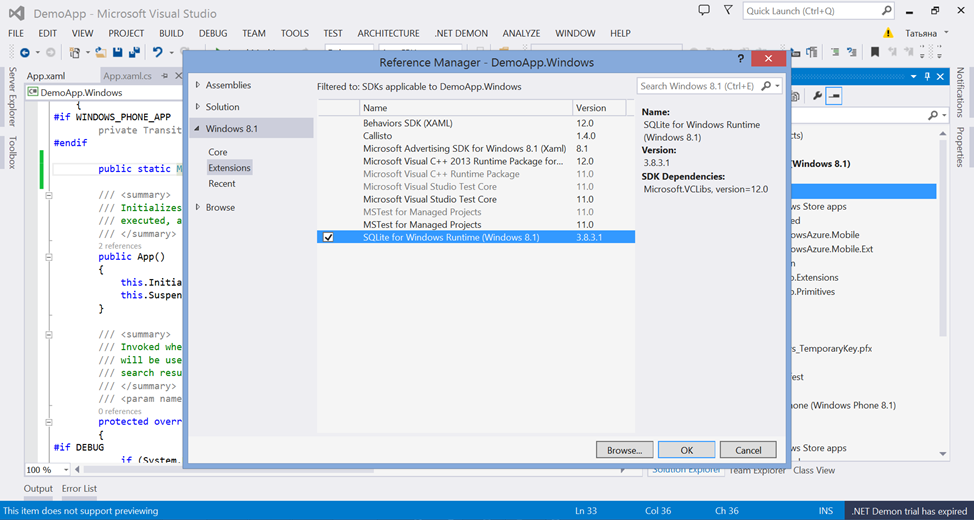This screenshot has width=974, height=520.
Task: Pin the Solution Explorer panel
Action: point(927,76)
